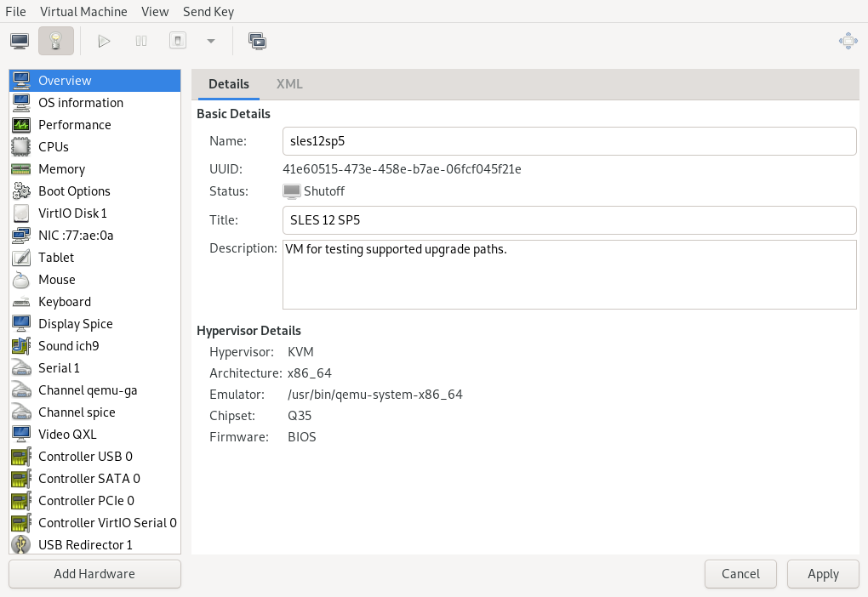
Task: Expand the shutdown options dropdown arrow
Action: tap(211, 41)
